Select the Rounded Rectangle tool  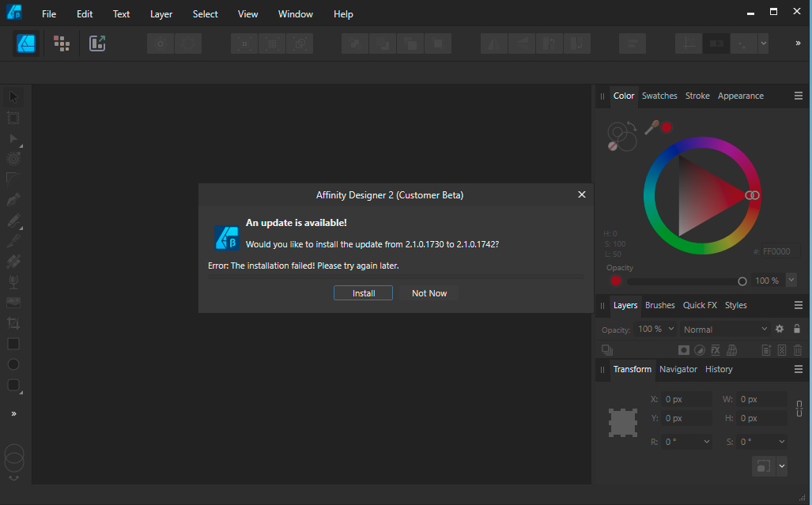(x=13, y=385)
